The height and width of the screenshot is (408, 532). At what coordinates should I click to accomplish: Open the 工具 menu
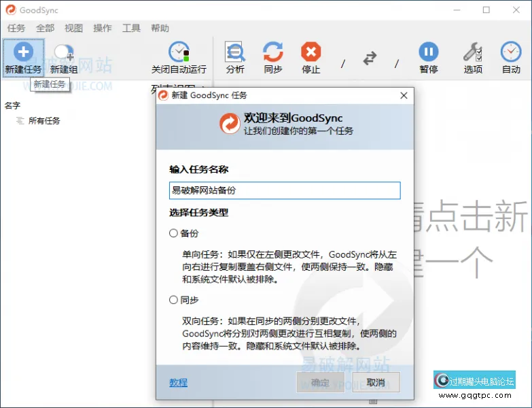(131, 28)
